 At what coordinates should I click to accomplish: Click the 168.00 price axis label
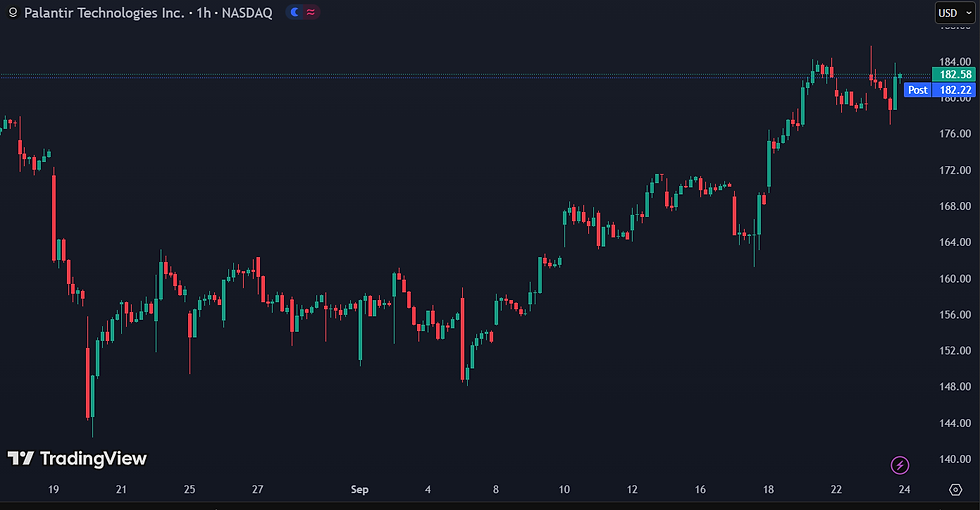tap(955, 206)
